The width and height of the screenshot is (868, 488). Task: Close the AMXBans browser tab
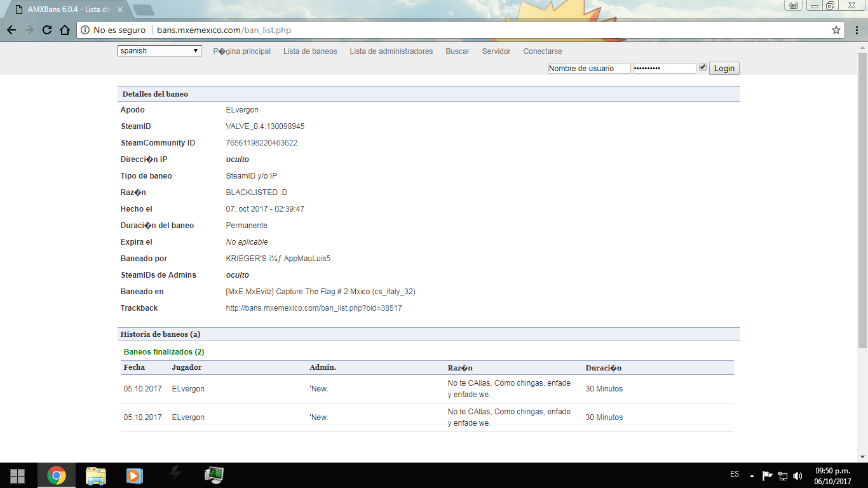tap(121, 10)
